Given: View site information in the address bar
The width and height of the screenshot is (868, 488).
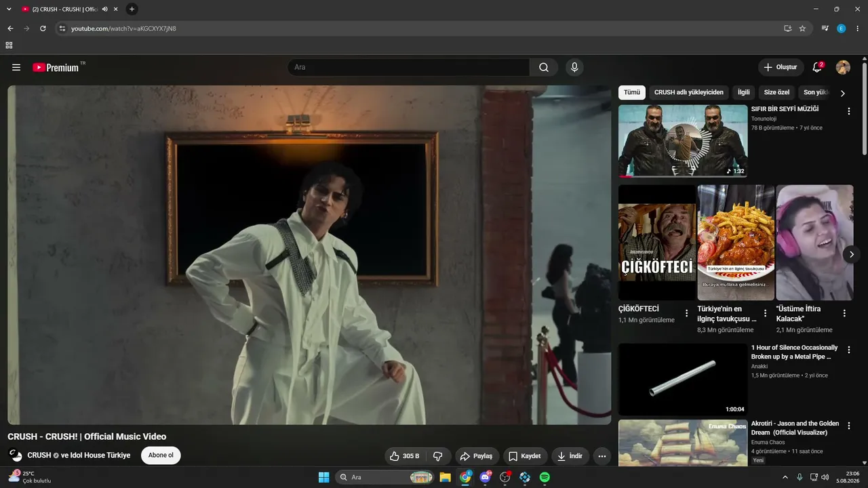Looking at the screenshot, I should point(62,28).
